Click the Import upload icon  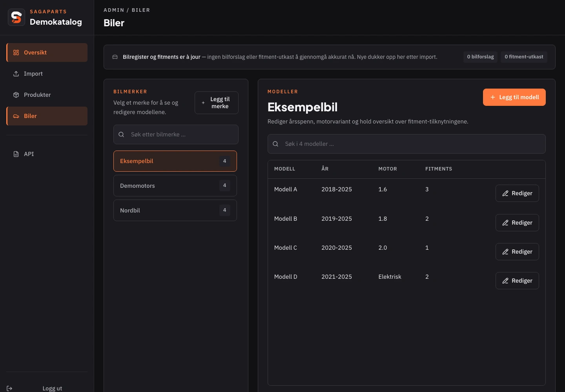[16, 74]
